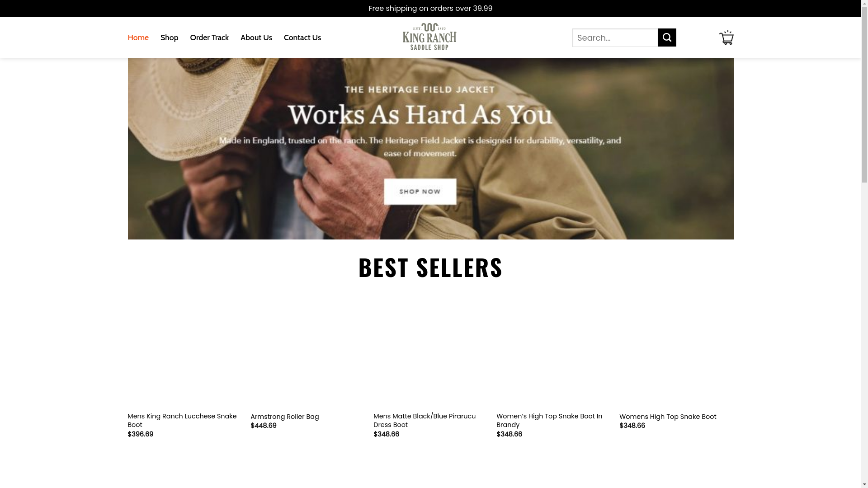
Task: Open the Contact Us page
Action: coord(302,38)
